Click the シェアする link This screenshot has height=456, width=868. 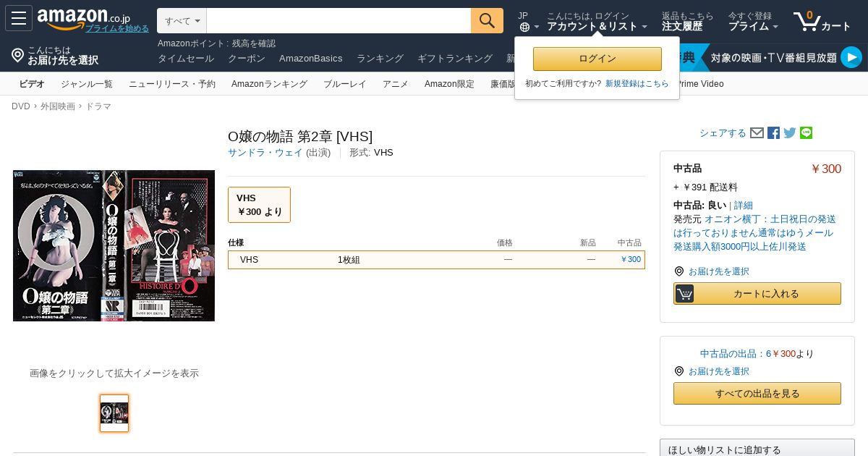pos(723,133)
